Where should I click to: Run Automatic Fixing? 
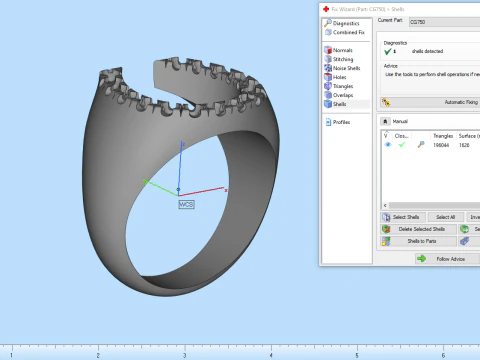(x=430, y=102)
